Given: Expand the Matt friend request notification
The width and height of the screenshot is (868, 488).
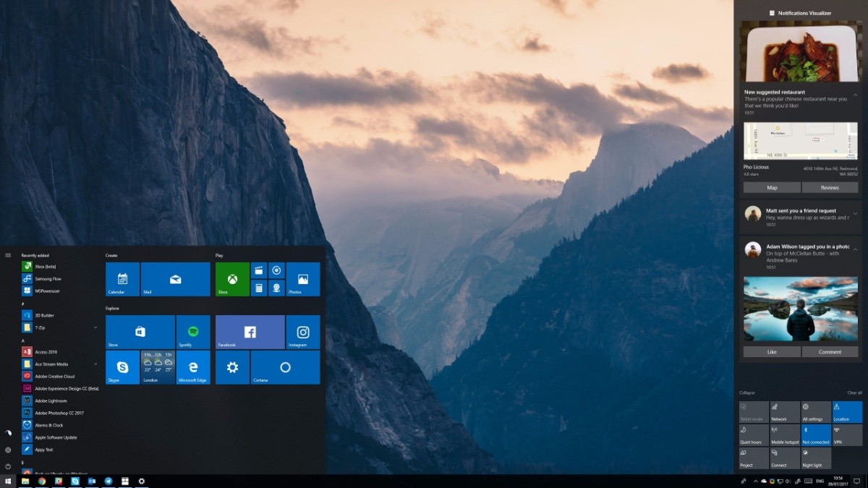Looking at the screenshot, I should (x=856, y=211).
